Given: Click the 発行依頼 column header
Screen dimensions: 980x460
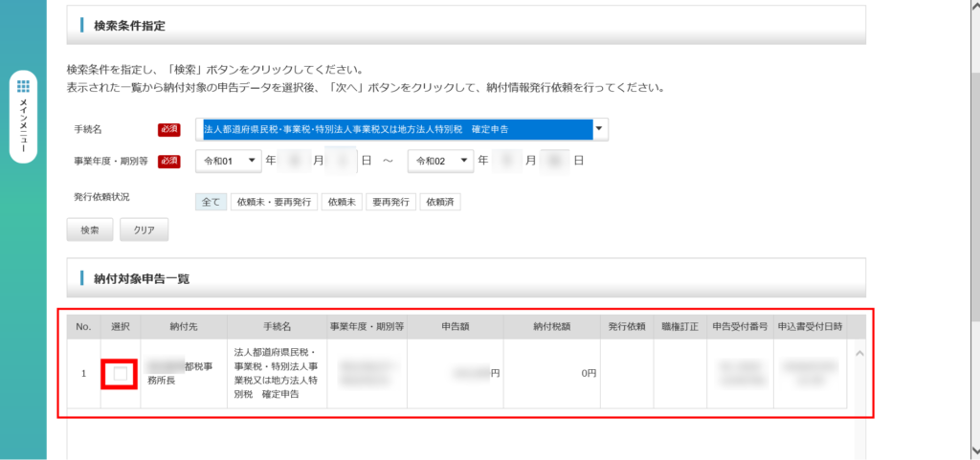Looking at the screenshot, I should tap(627, 327).
